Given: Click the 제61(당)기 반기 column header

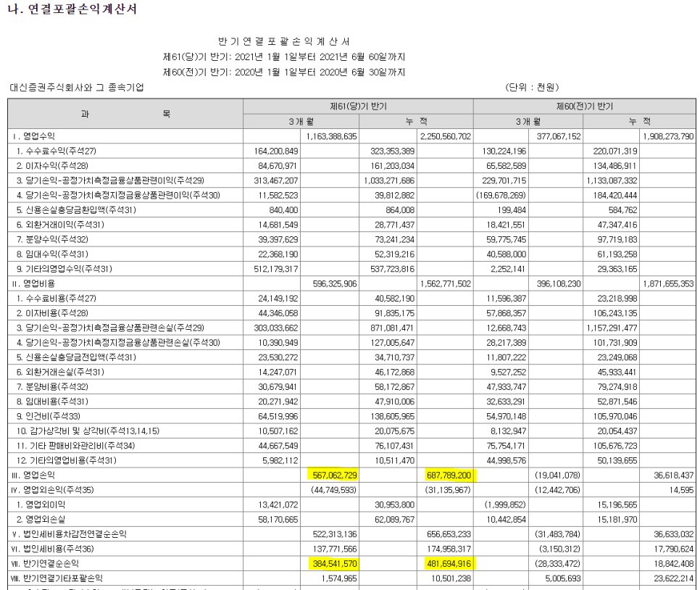Looking at the screenshot, I should 358,107.
